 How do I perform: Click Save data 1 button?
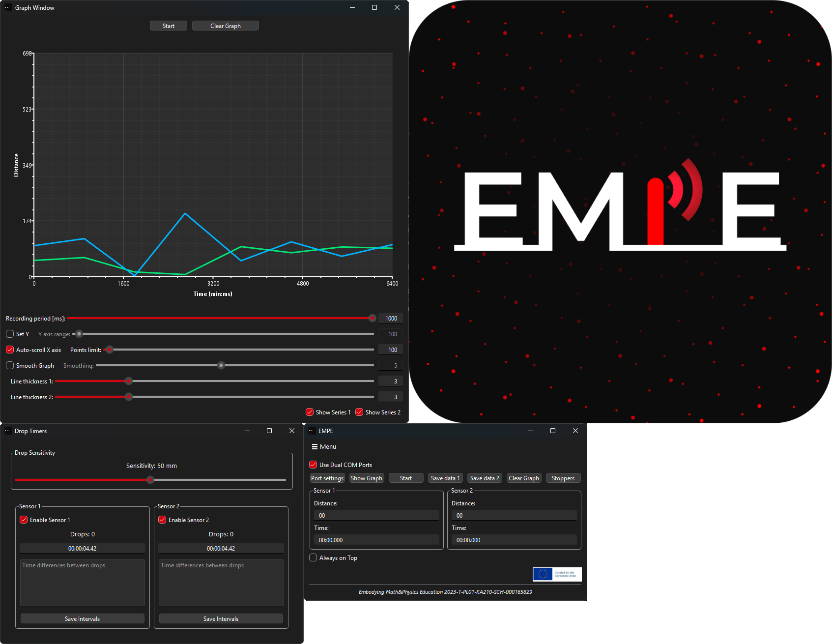445,478
